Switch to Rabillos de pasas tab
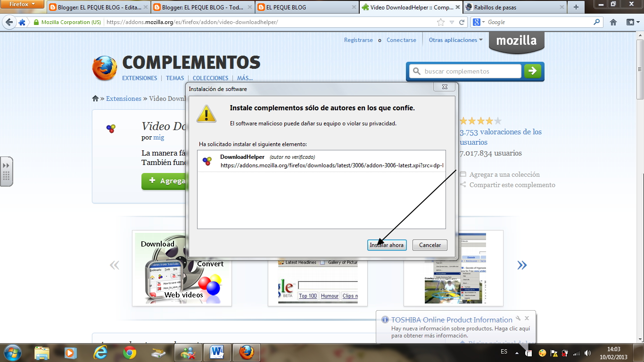Image resolution: width=644 pixels, height=362 pixels. [x=515, y=7]
